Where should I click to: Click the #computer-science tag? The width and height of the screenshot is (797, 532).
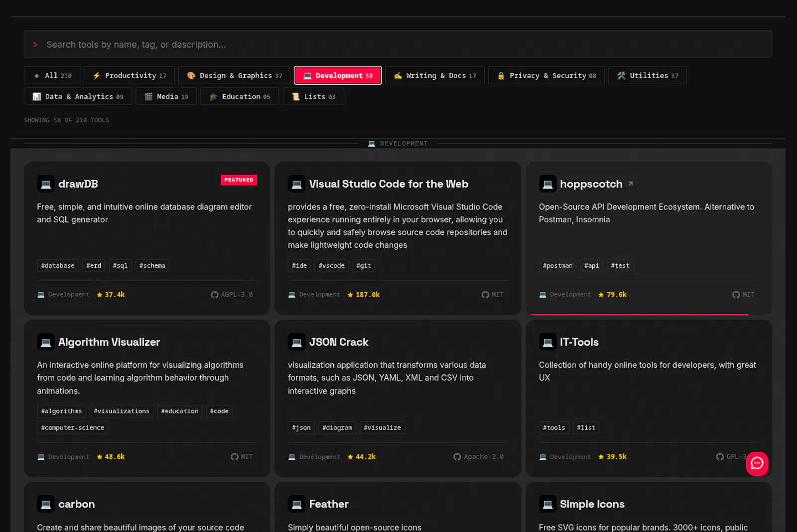click(73, 427)
